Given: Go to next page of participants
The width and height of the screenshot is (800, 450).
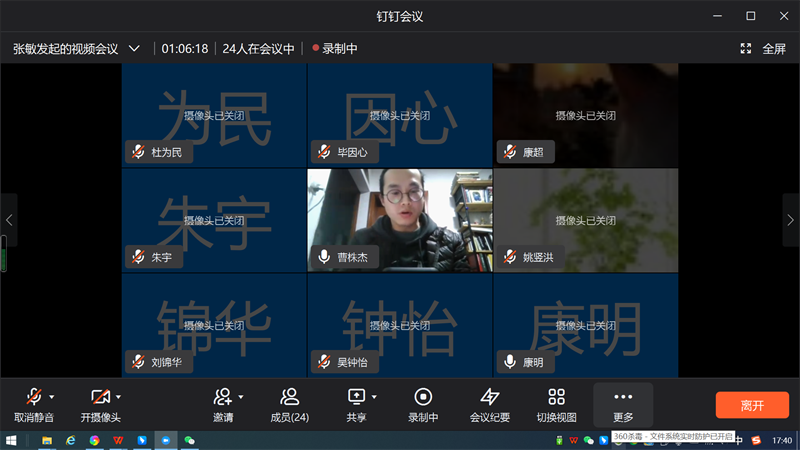Looking at the screenshot, I should [791, 220].
